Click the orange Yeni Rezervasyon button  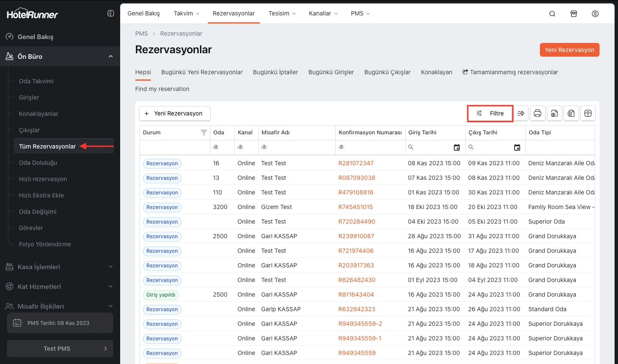570,50
